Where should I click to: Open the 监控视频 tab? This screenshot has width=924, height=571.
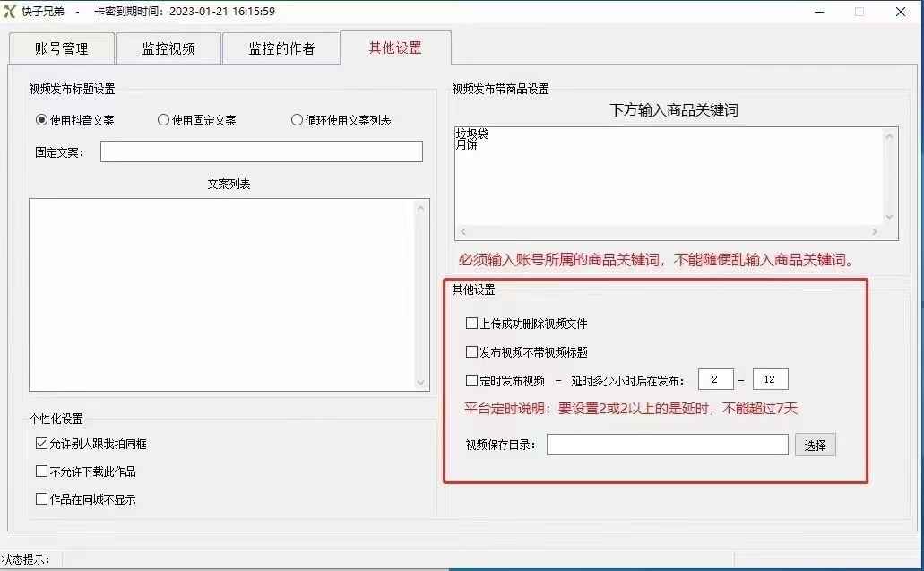[168, 48]
